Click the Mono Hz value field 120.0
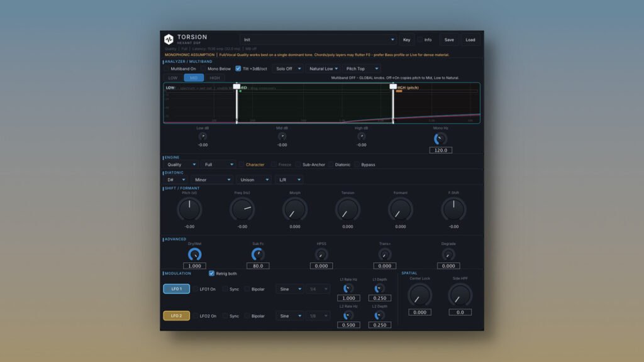The height and width of the screenshot is (362, 644). coord(441,150)
